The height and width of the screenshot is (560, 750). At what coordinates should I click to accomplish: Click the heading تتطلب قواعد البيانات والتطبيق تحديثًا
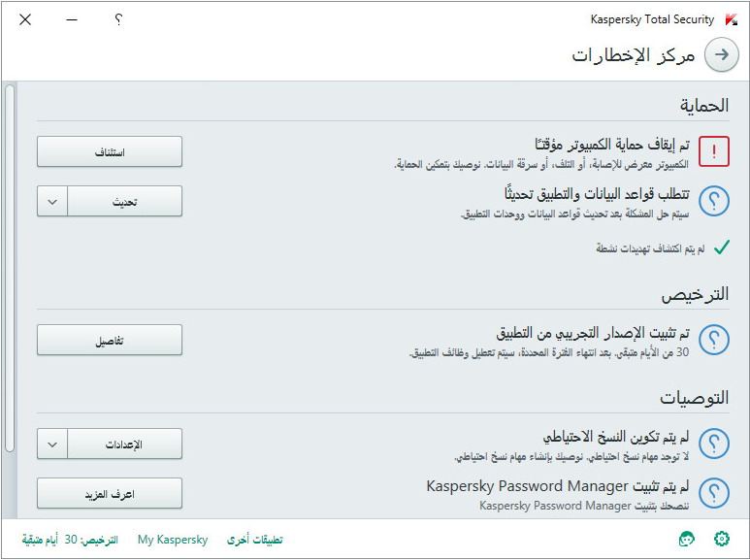[597, 193]
